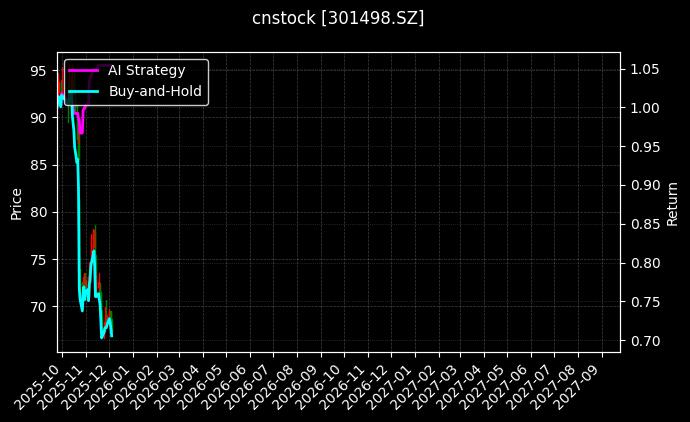
Task: Click the 0.85 return tick label
Action: point(644,225)
